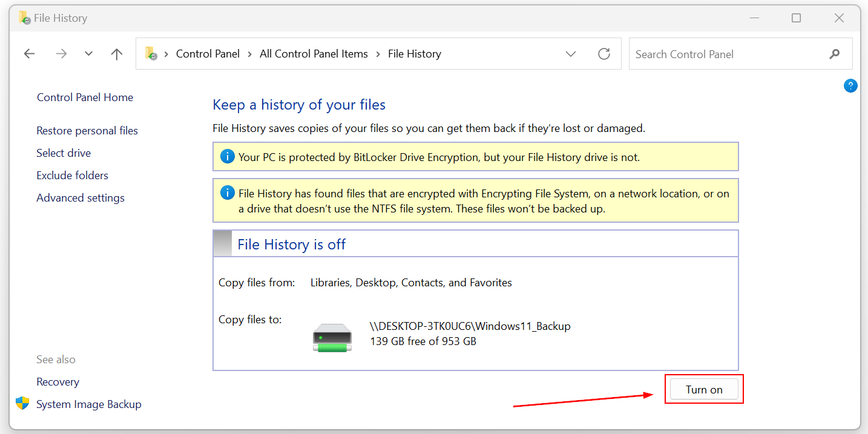Click the breadcrumb chevron after All Control Panel Items
The height and width of the screenshot is (434, 868).
tap(378, 54)
